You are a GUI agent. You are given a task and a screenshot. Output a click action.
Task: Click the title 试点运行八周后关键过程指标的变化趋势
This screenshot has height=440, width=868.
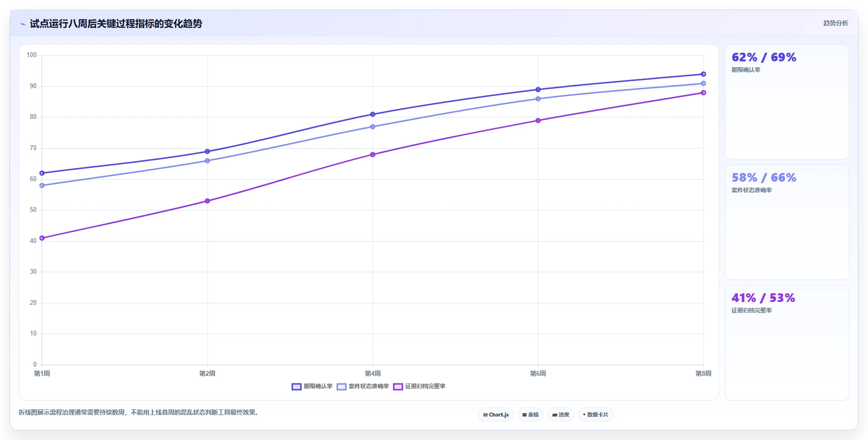[x=116, y=23]
